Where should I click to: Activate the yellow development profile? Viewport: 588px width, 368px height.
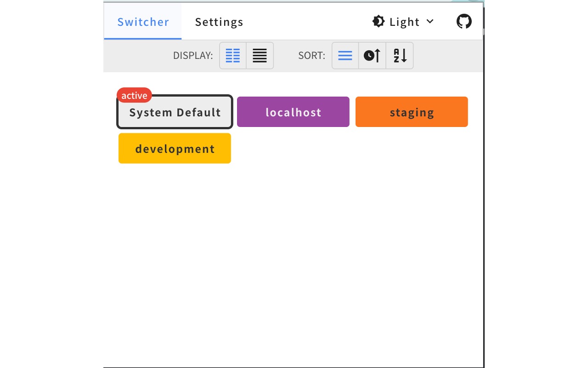175,149
